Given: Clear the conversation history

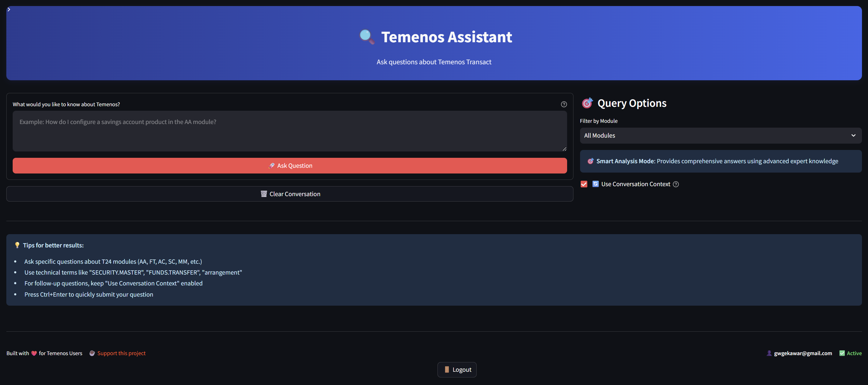Looking at the screenshot, I should pyautogui.click(x=290, y=194).
